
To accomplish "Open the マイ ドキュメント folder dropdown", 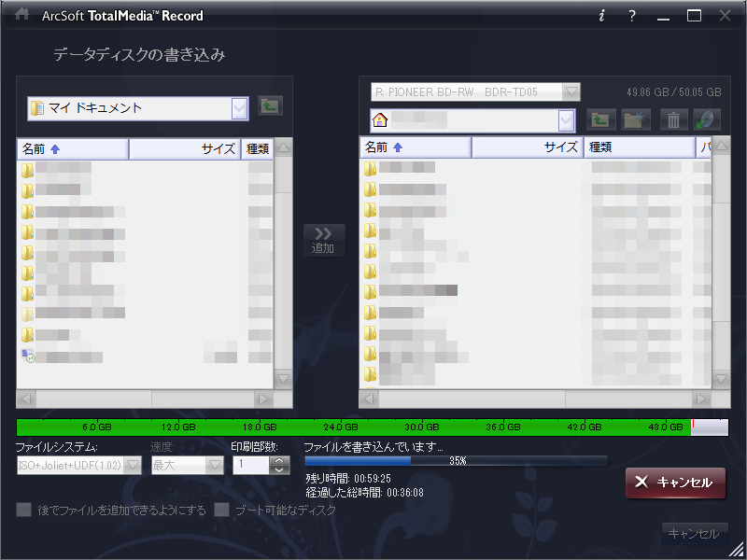I will pyautogui.click(x=239, y=109).
